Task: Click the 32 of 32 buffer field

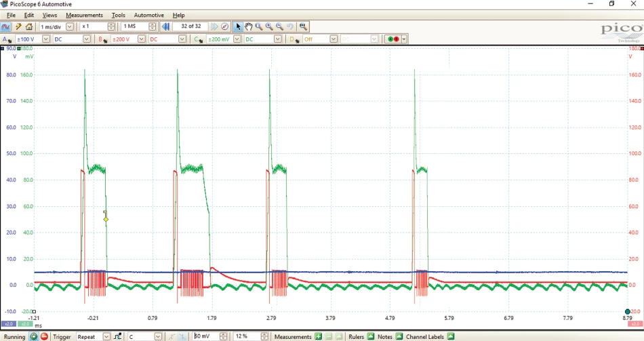Action: pyautogui.click(x=191, y=26)
